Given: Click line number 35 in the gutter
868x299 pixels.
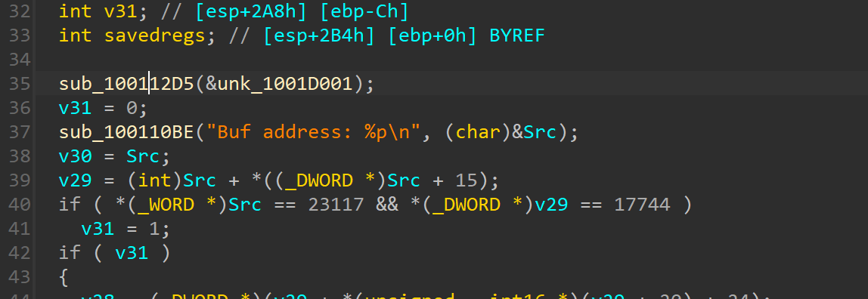Looking at the screenshot, I should [x=20, y=84].
